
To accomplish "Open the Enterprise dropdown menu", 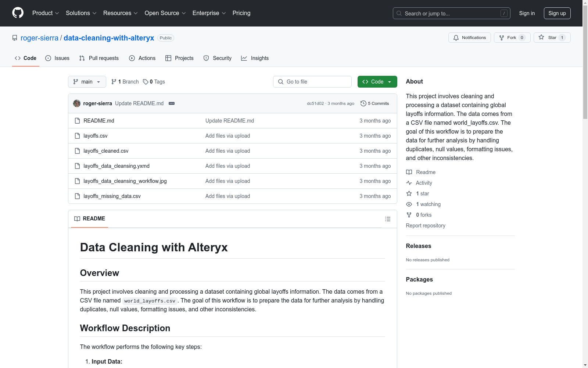I will tap(209, 13).
